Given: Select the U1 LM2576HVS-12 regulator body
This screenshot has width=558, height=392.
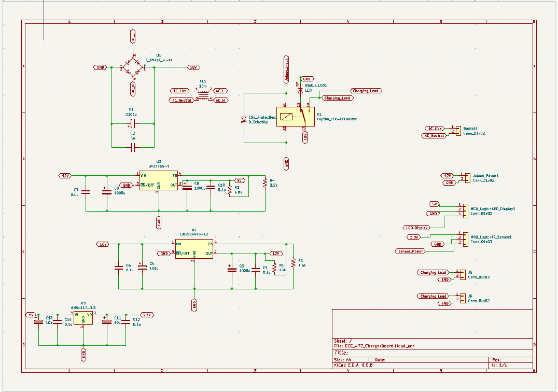Looking at the screenshot, I should tap(194, 249).
